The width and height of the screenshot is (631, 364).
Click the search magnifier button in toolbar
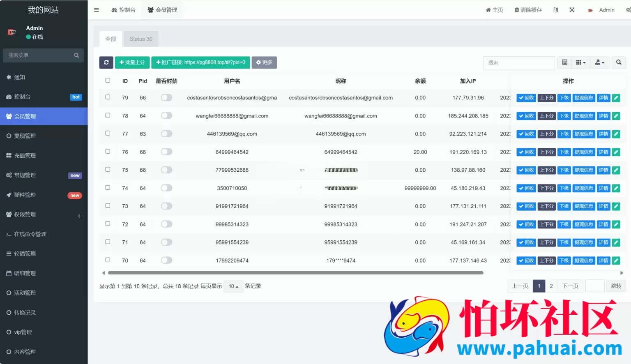[619, 62]
